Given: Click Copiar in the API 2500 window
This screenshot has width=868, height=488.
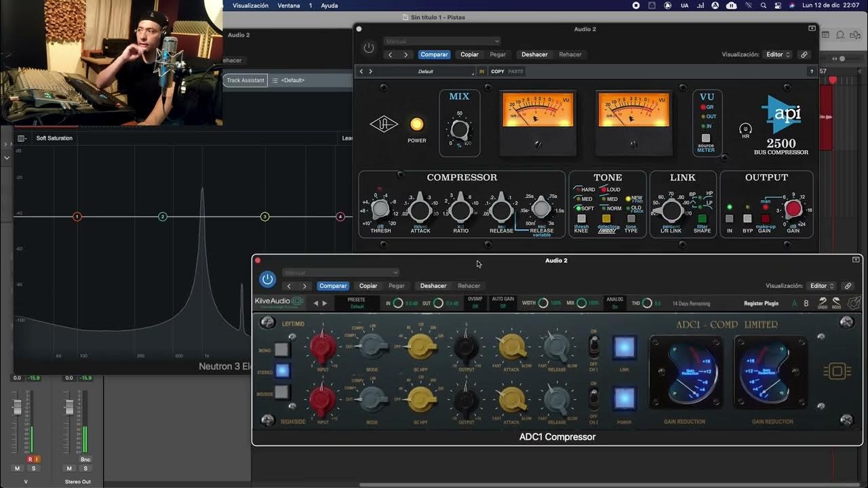Looking at the screenshot, I should 469,54.
